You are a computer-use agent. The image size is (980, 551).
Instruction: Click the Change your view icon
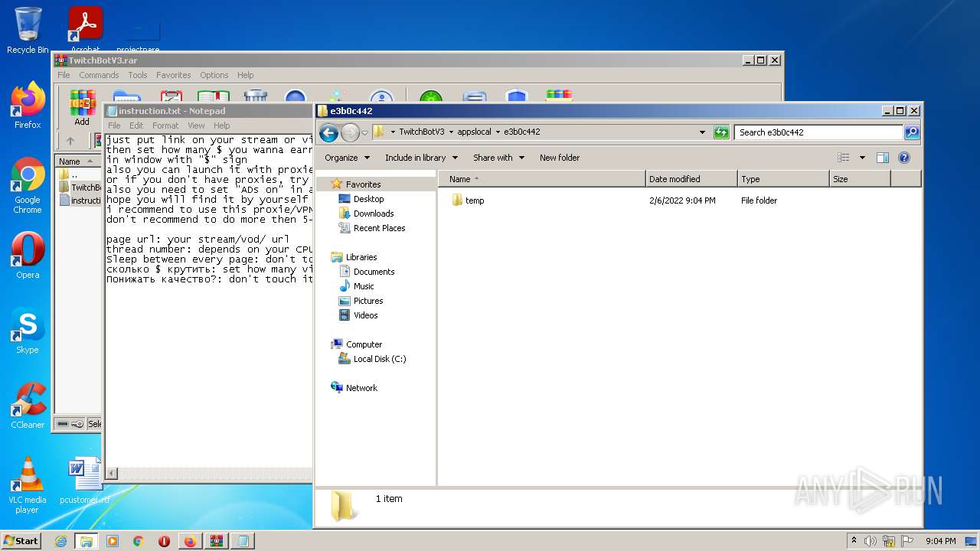[x=844, y=158]
